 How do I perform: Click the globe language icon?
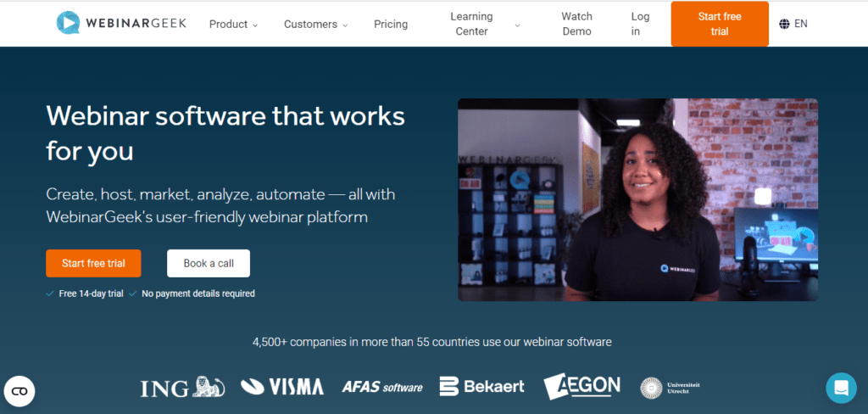tap(784, 24)
